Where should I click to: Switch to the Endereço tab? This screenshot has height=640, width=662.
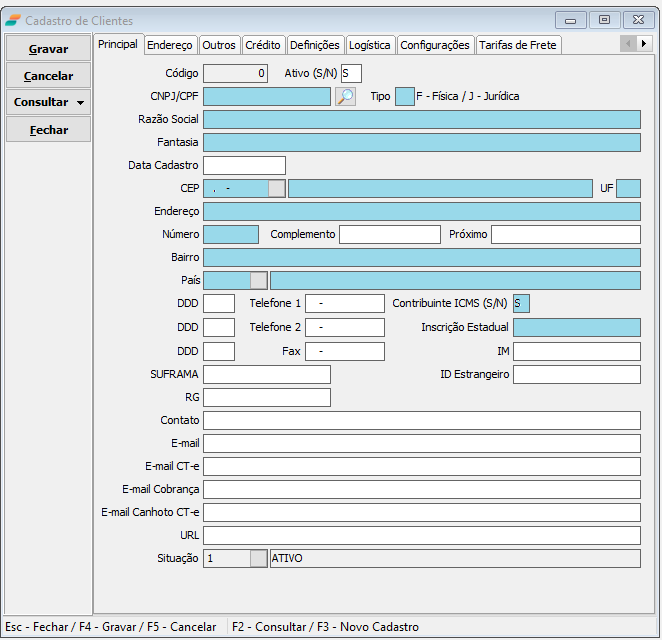(169, 45)
